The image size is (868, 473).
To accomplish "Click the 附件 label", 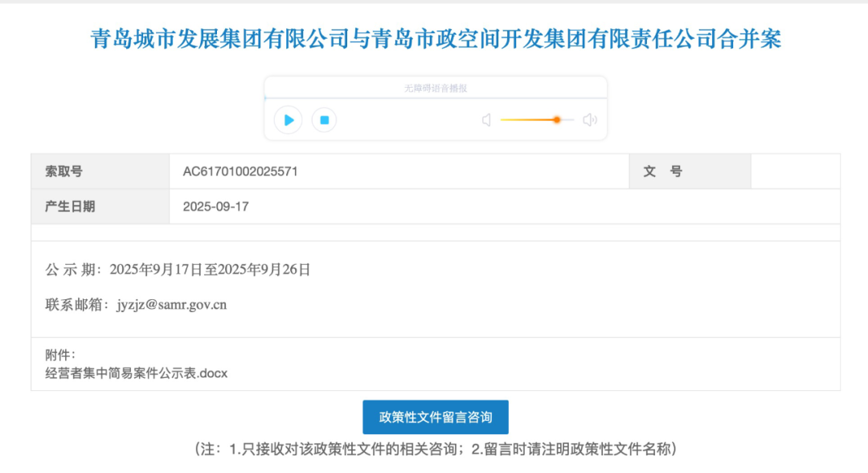I will (60, 355).
